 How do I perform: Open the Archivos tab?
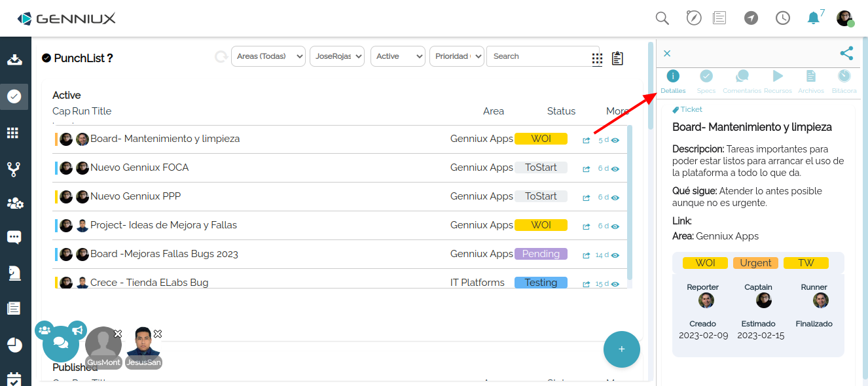811,82
